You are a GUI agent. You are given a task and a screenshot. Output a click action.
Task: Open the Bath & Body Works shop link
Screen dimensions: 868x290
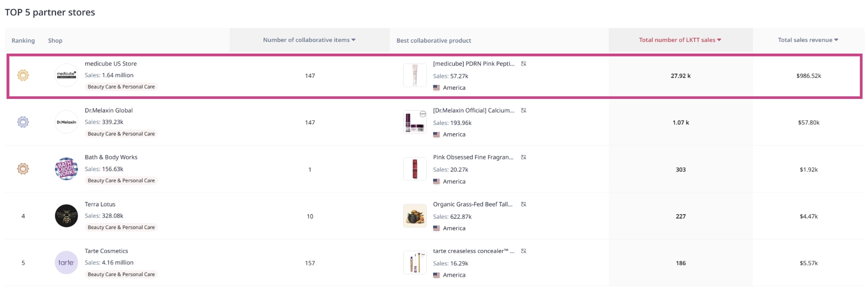pyautogui.click(x=111, y=157)
